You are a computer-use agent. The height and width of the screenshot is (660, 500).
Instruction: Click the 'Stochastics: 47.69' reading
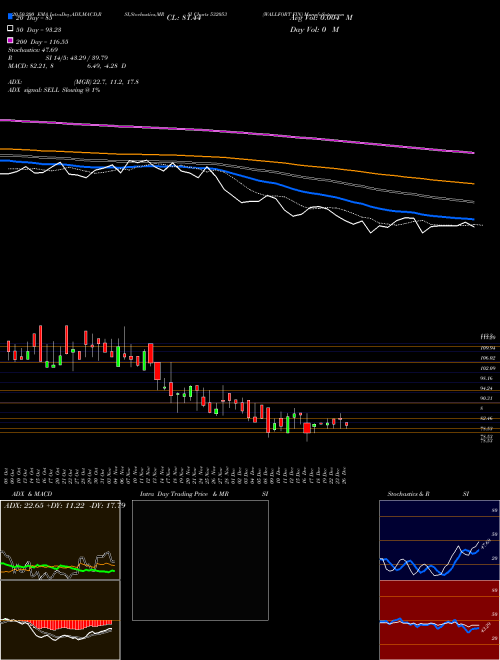[x=33, y=50]
